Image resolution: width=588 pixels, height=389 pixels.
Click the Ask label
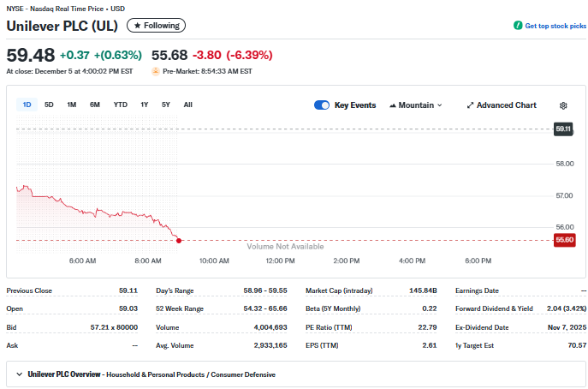(x=12, y=345)
